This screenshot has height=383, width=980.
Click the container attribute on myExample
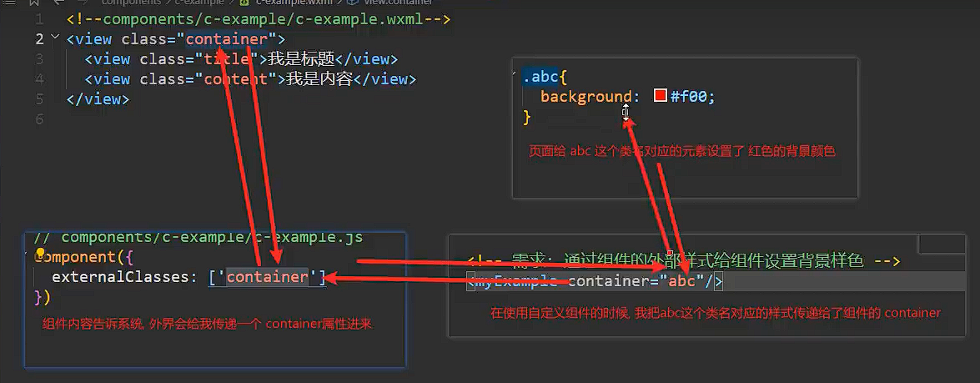[609, 282]
